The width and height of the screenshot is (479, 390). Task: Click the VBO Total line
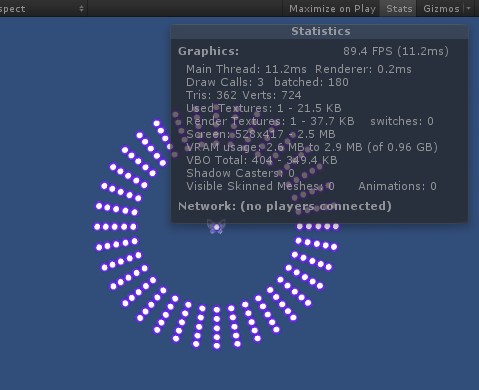click(262, 160)
